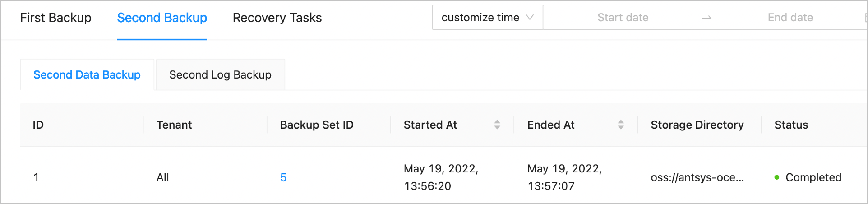The image size is (868, 204).
Task: Click the Tenant column header
Action: point(174,125)
